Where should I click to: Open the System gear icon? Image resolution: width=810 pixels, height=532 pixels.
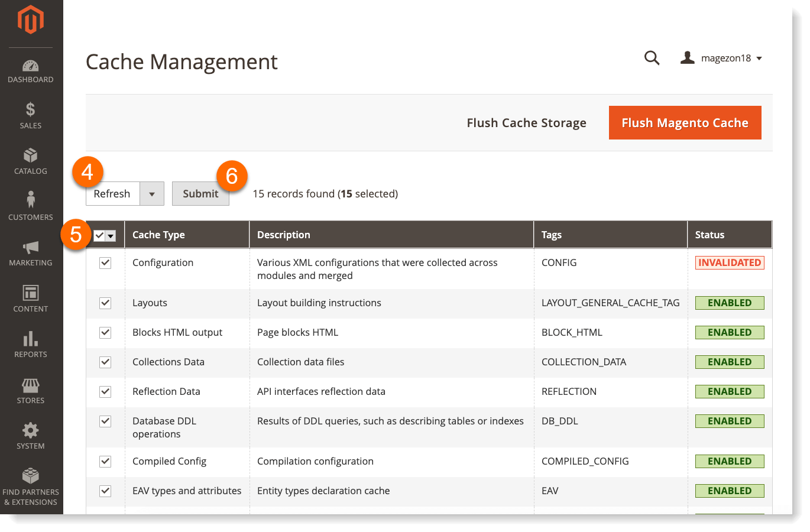pyautogui.click(x=31, y=430)
